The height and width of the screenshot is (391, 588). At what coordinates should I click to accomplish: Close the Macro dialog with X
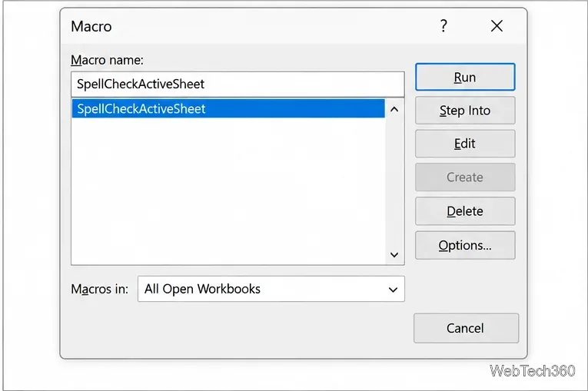497,26
